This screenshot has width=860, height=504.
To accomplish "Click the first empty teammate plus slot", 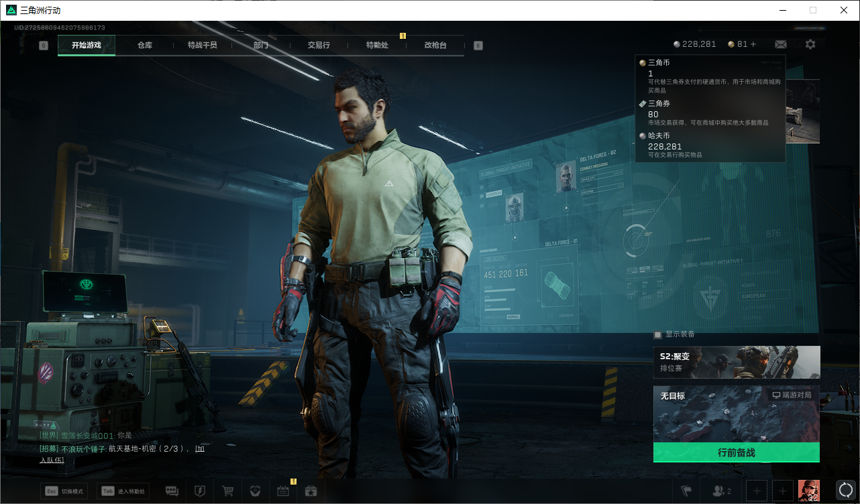I will pos(756,491).
